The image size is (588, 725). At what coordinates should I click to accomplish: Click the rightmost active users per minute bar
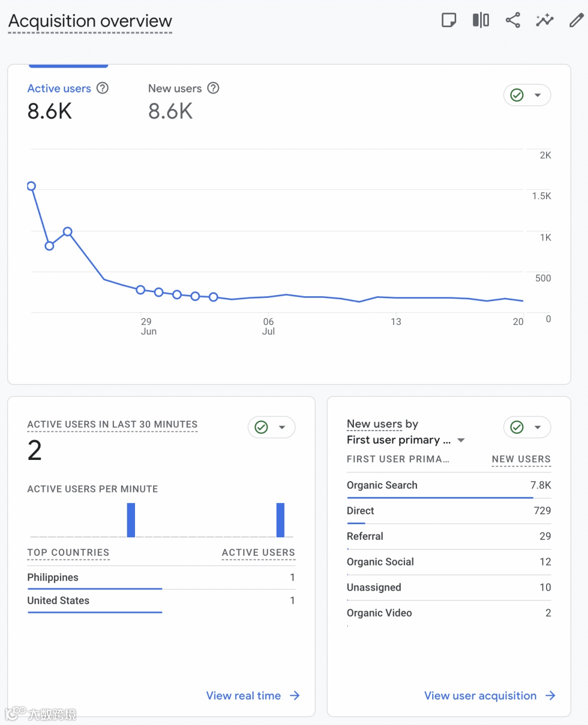click(280, 520)
